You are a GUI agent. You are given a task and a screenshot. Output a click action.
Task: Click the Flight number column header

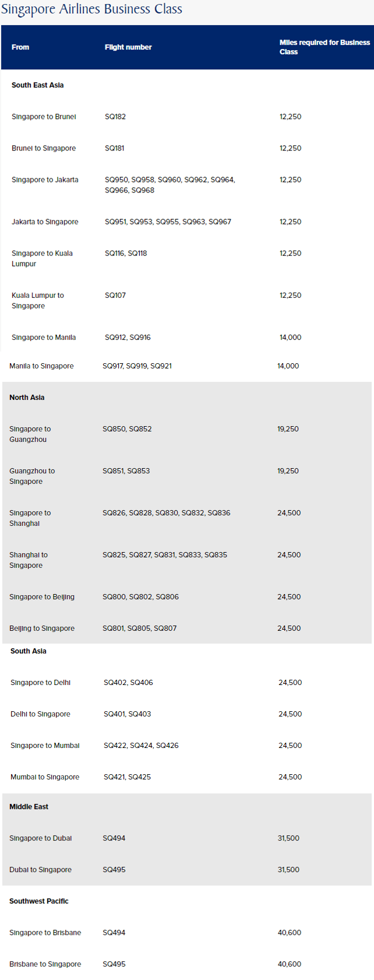tap(128, 47)
